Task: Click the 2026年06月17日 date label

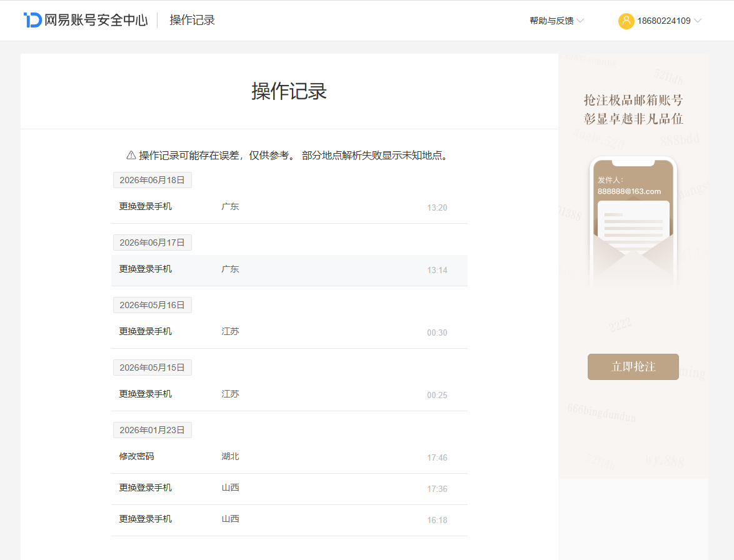Action: click(152, 242)
